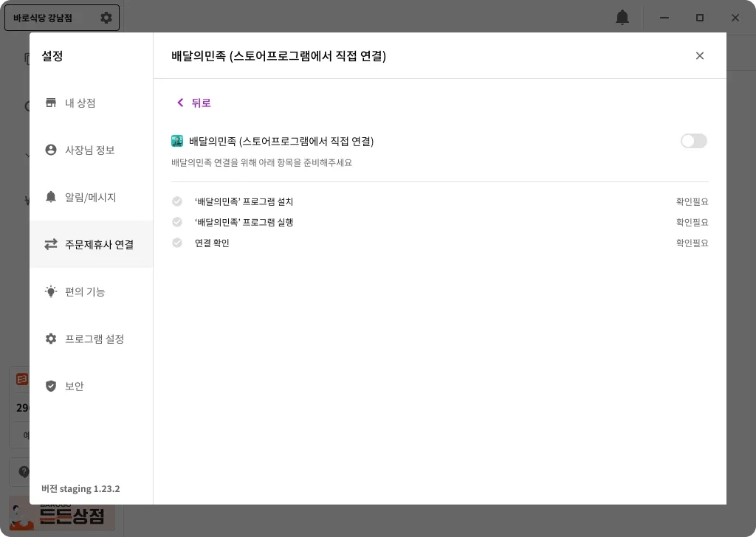Click the gear icon beside 프로그램 설정

[x=51, y=339]
